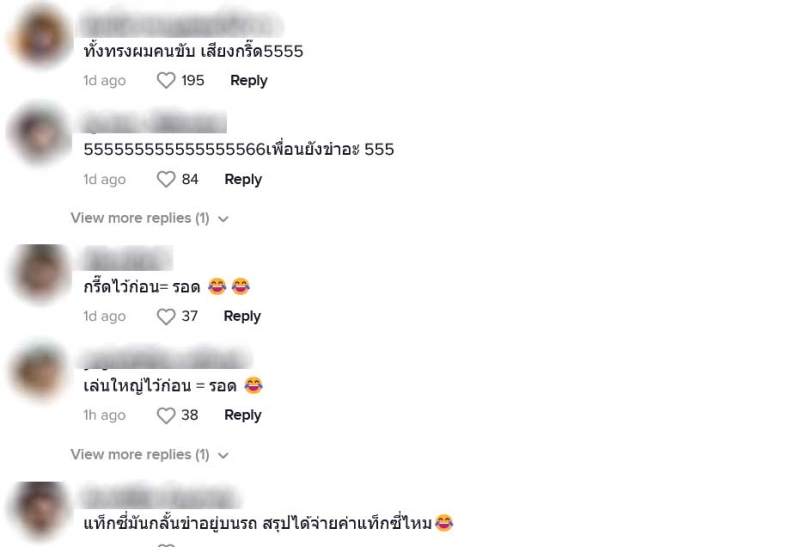The height and width of the screenshot is (547, 800).
Task: Expand replies under the 84-likes comment
Action: 140,218
